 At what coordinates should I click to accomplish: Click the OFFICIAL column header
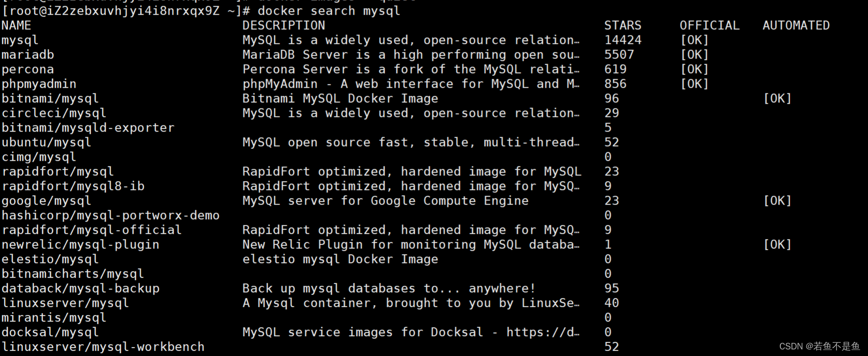709,25
